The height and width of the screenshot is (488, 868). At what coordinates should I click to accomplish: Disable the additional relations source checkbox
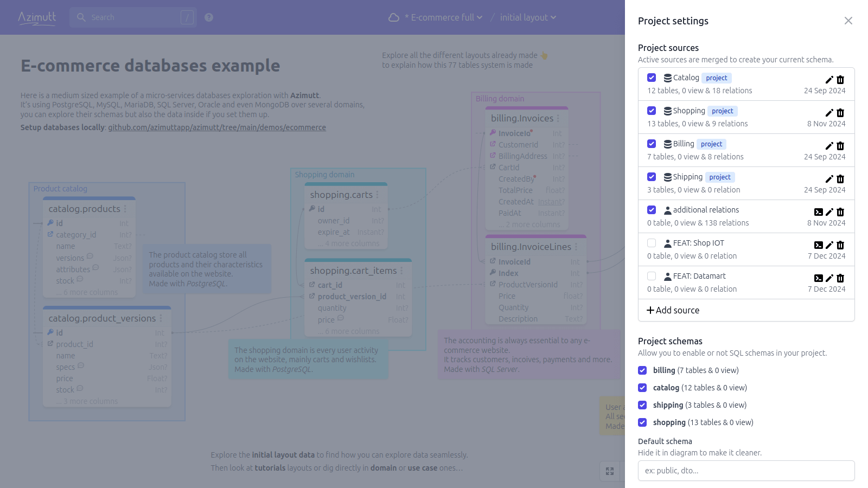point(652,210)
